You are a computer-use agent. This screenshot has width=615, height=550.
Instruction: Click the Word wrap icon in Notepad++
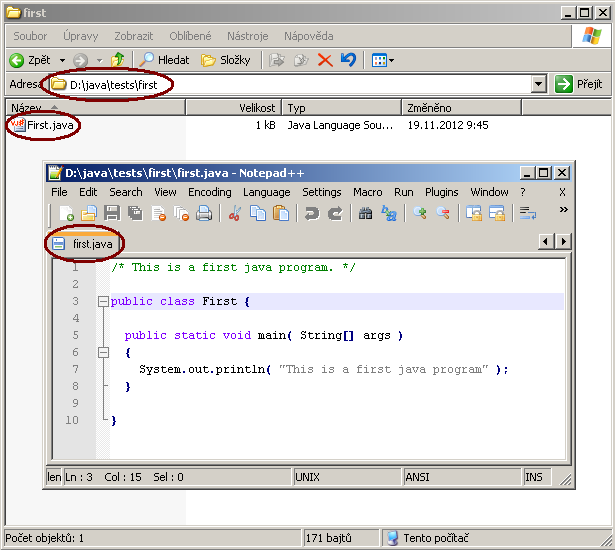[528, 213]
